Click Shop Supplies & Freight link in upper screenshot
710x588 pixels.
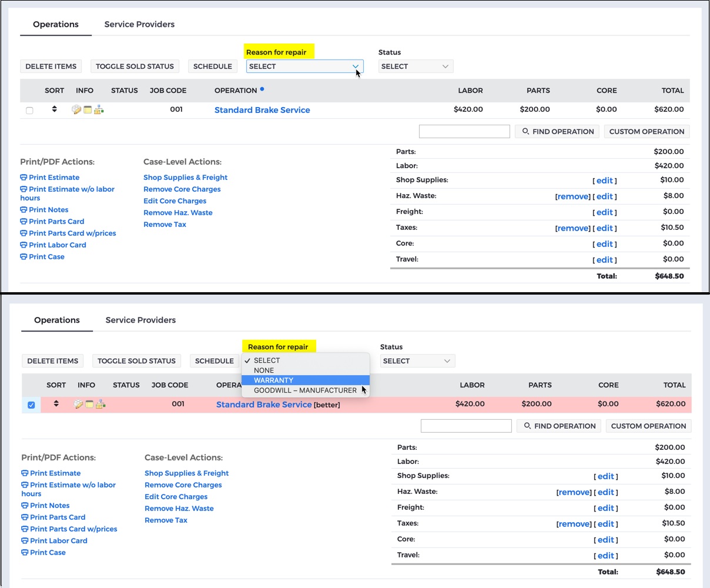coord(186,178)
